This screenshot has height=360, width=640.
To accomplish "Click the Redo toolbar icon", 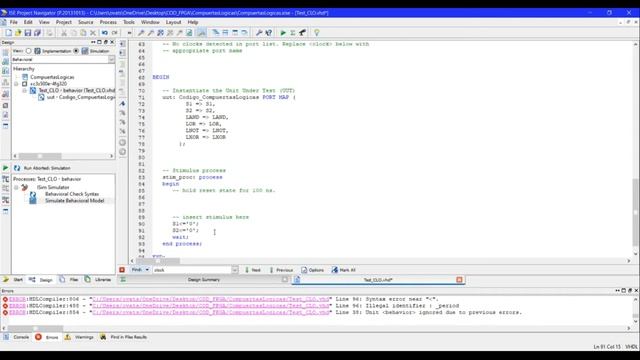I will point(115,33).
